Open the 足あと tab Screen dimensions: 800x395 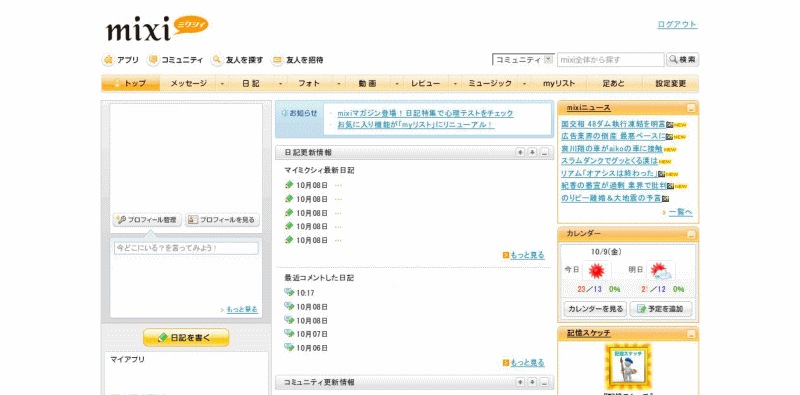(613, 84)
